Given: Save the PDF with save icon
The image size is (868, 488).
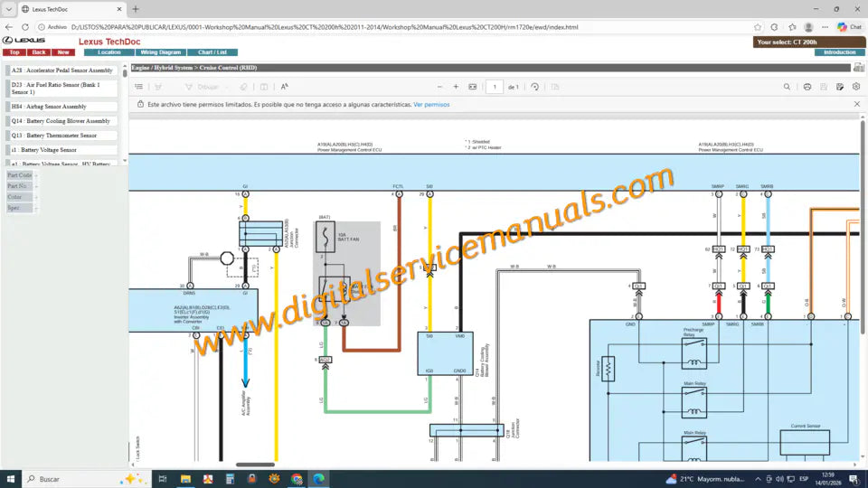Looking at the screenshot, I should coord(824,87).
